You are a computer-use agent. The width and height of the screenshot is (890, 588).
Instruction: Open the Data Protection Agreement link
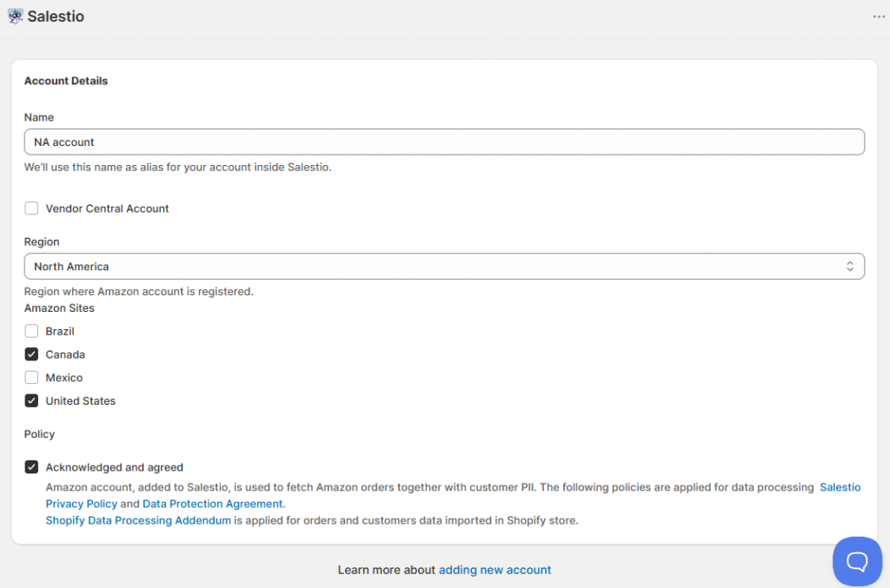click(x=213, y=504)
